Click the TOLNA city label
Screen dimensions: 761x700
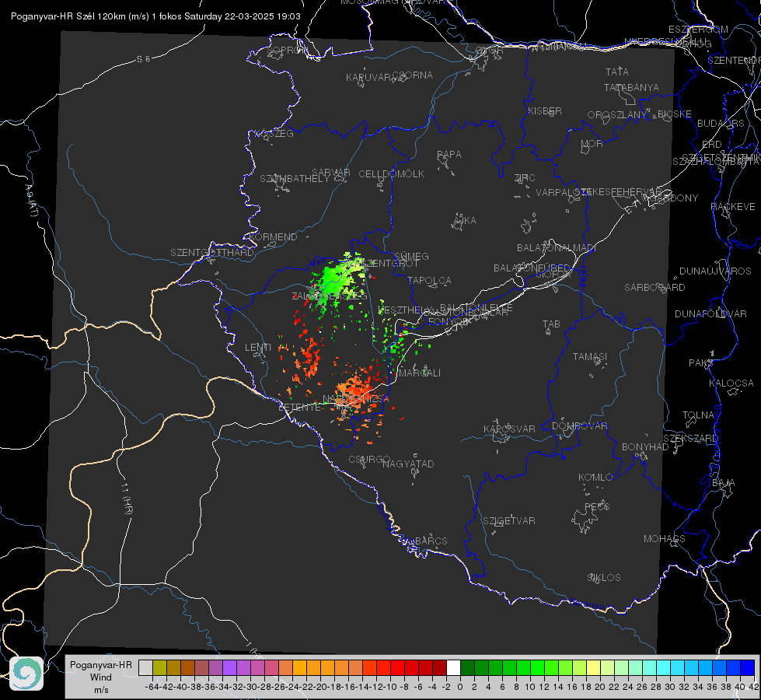tap(698, 415)
